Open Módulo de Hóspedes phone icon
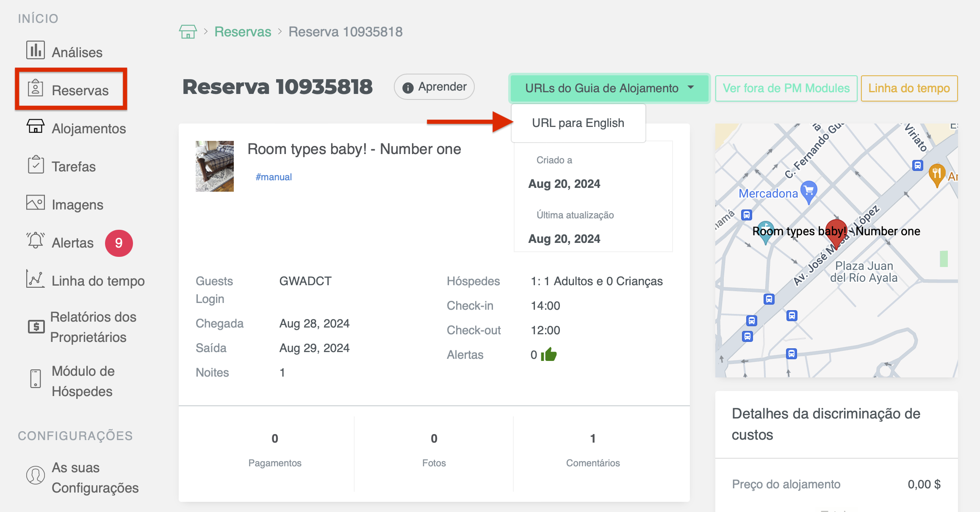The width and height of the screenshot is (980, 512). 36,379
